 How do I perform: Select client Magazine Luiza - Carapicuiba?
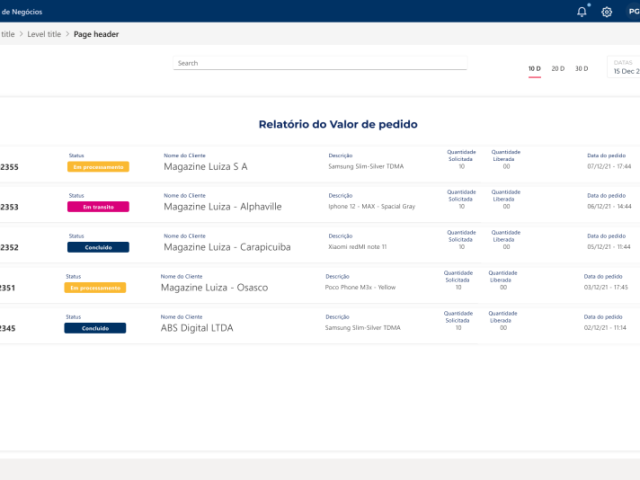coord(227,247)
